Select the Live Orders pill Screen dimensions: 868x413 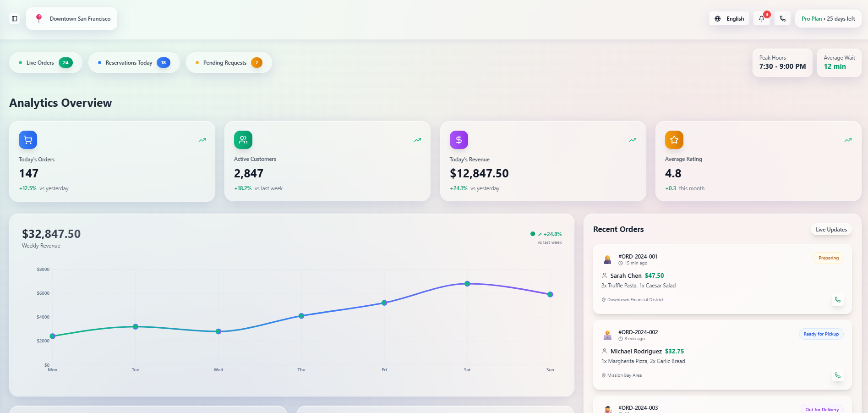point(46,63)
